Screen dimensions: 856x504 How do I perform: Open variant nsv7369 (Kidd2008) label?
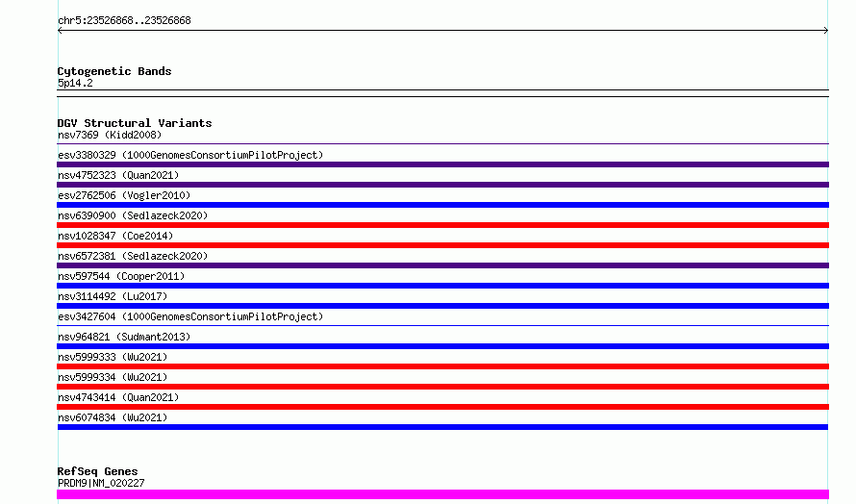[x=110, y=135]
